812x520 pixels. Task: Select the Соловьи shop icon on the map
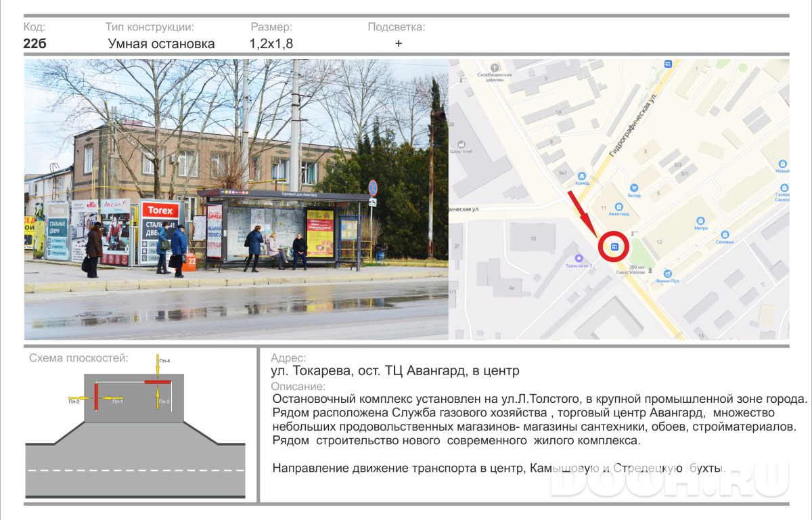725,234
